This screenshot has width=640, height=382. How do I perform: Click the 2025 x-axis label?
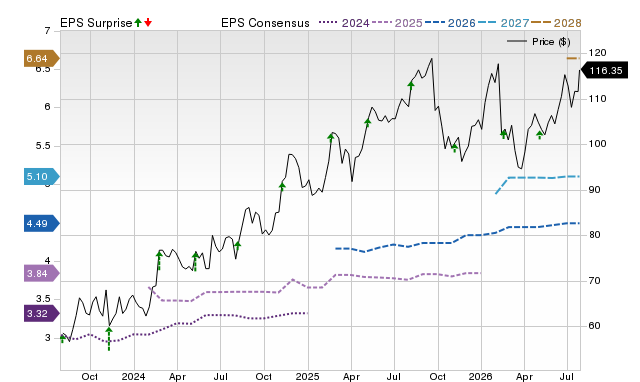pos(307,376)
